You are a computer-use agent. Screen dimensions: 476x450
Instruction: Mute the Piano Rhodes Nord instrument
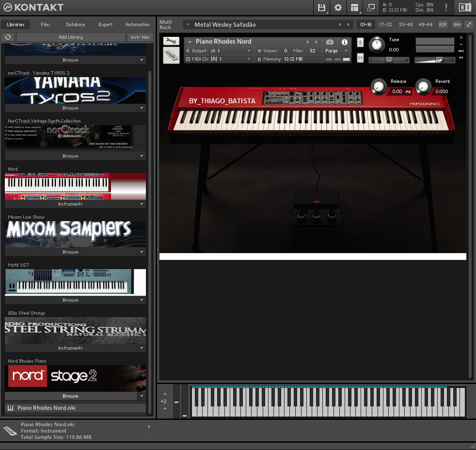click(x=360, y=58)
